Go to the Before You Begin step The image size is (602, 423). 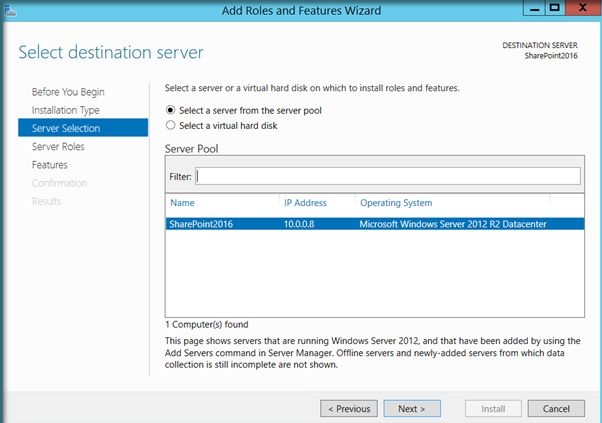pos(68,92)
